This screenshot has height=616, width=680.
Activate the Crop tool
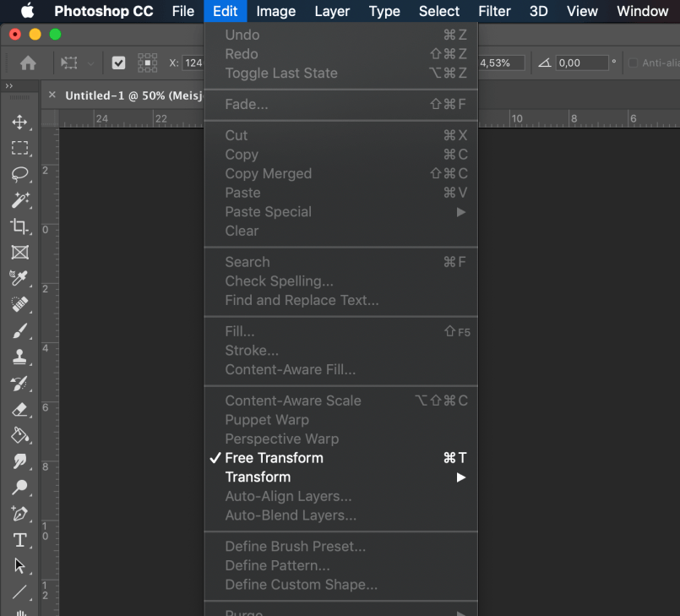pyautogui.click(x=19, y=226)
